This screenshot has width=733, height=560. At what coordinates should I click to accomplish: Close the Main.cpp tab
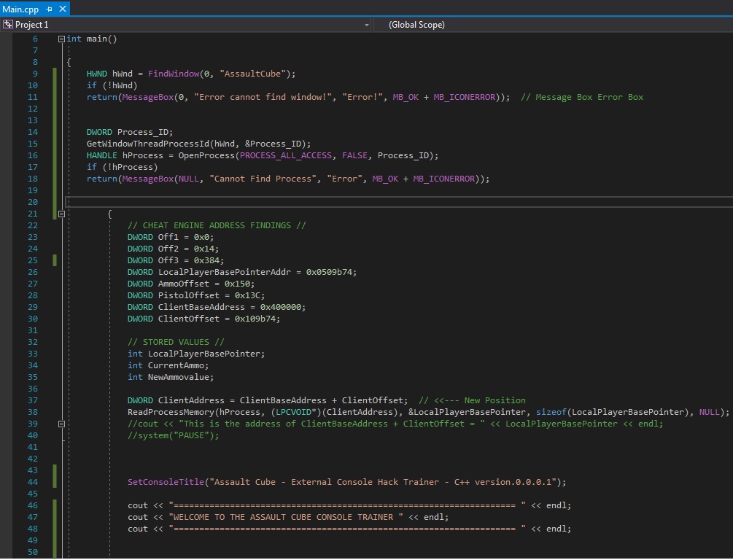62,9
